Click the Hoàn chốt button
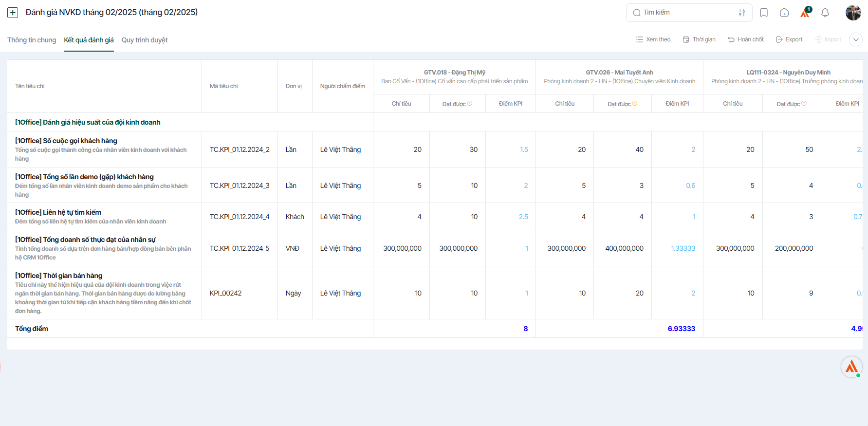Screen dimensions: 868x426 pyautogui.click(x=745, y=39)
